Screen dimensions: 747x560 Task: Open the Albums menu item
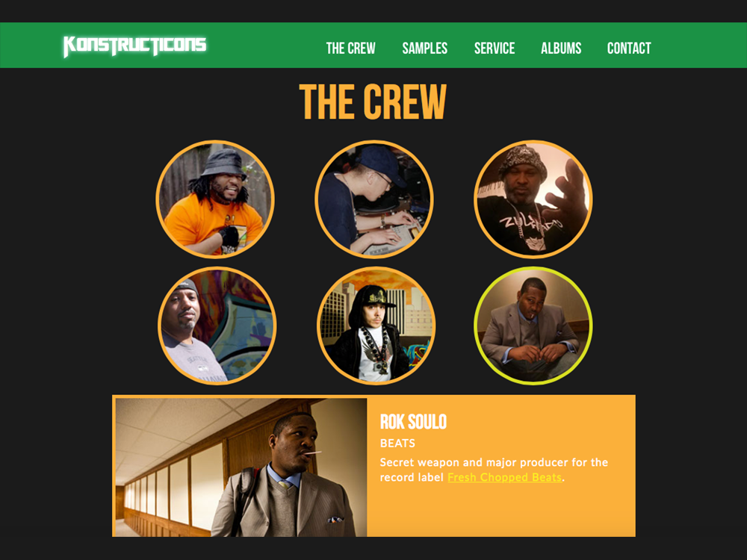click(x=561, y=48)
